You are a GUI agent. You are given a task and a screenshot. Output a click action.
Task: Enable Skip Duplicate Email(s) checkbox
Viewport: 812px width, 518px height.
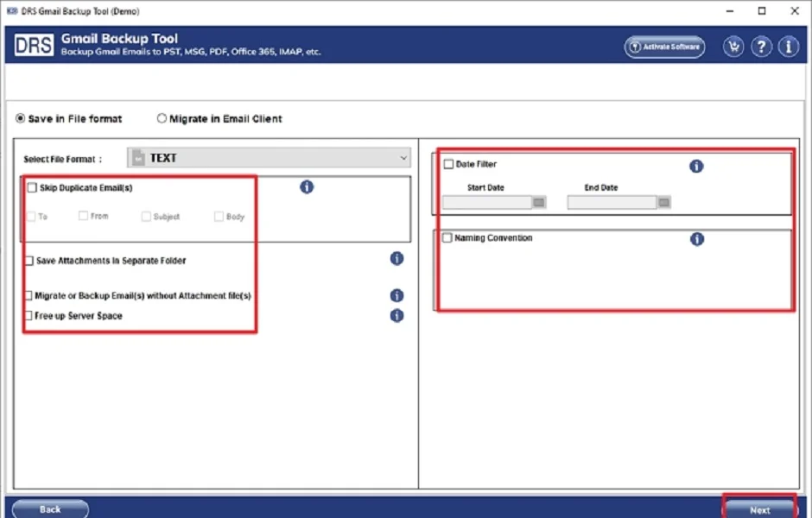point(32,187)
